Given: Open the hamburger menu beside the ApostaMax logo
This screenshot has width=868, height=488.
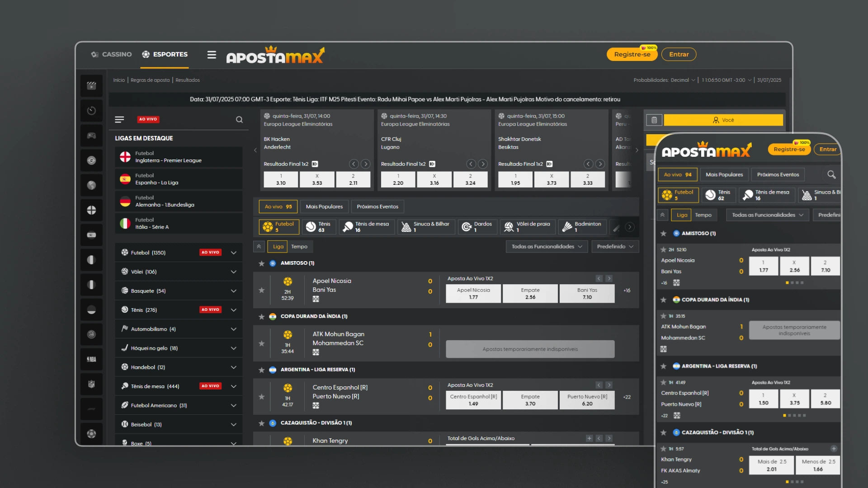Looking at the screenshot, I should click(212, 55).
